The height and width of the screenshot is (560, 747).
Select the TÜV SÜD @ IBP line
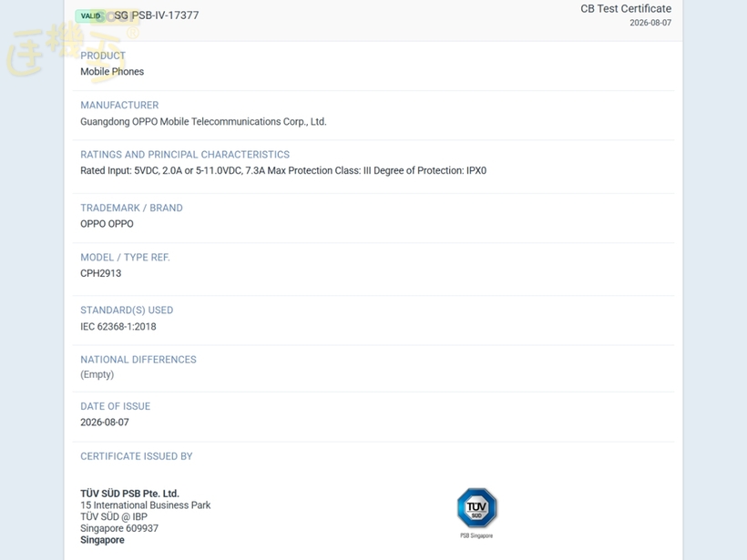point(114,516)
